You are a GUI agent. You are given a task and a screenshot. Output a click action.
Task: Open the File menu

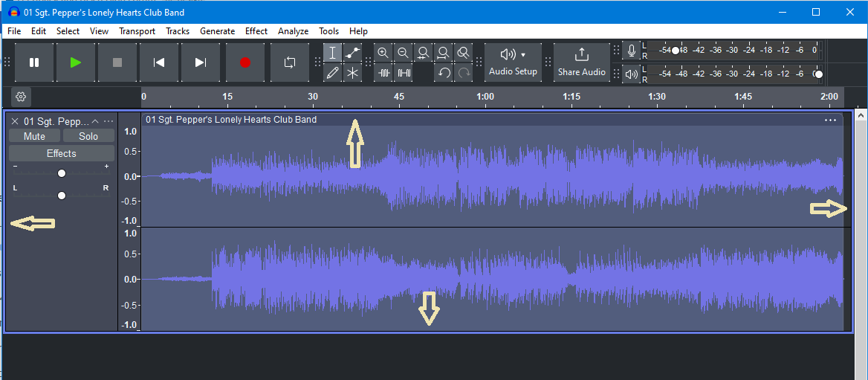(14, 31)
